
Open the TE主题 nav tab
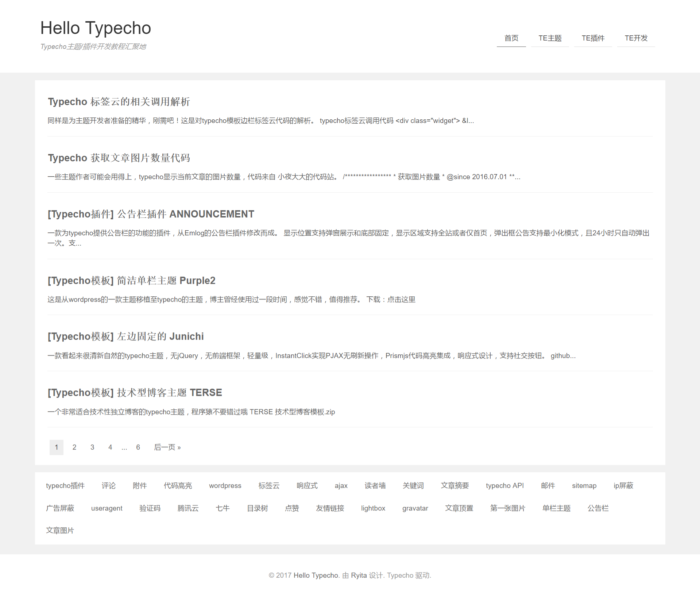point(550,38)
